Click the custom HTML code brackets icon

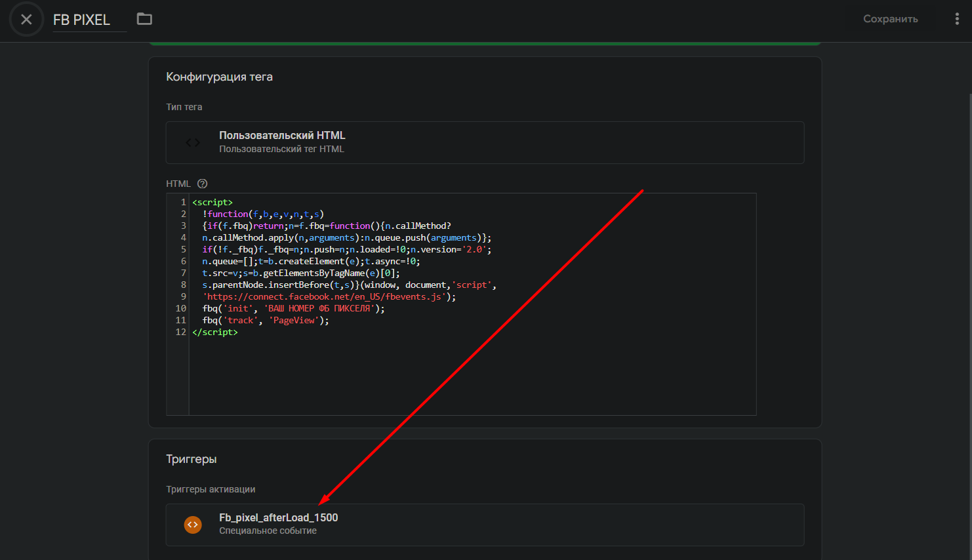[x=193, y=142]
